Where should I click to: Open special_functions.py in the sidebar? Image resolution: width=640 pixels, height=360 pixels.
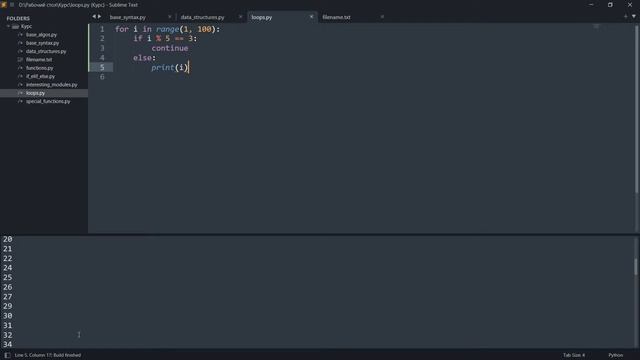[x=48, y=101]
